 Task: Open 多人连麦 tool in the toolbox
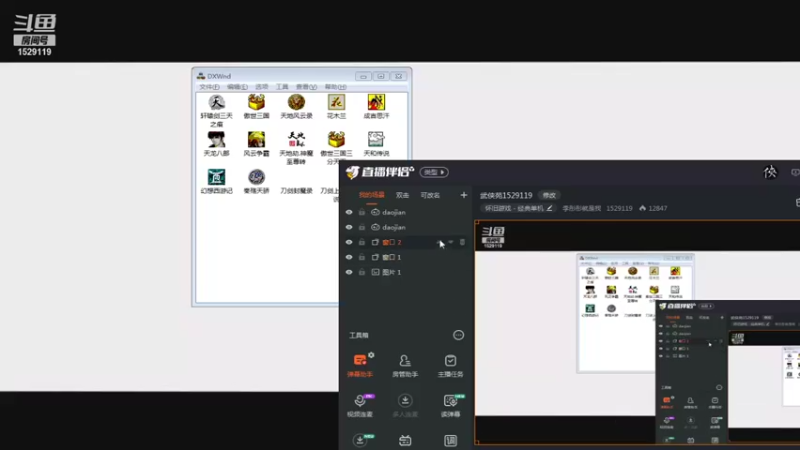pos(405,405)
